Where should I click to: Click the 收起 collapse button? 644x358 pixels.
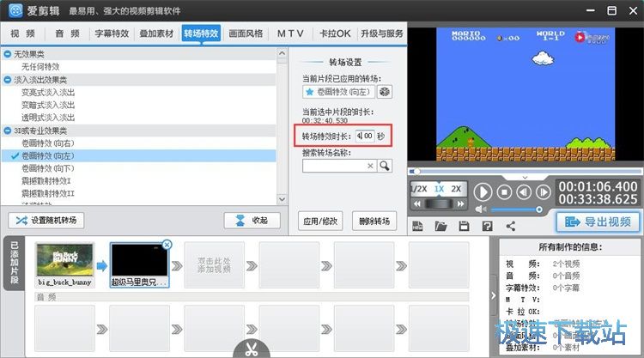(x=252, y=221)
